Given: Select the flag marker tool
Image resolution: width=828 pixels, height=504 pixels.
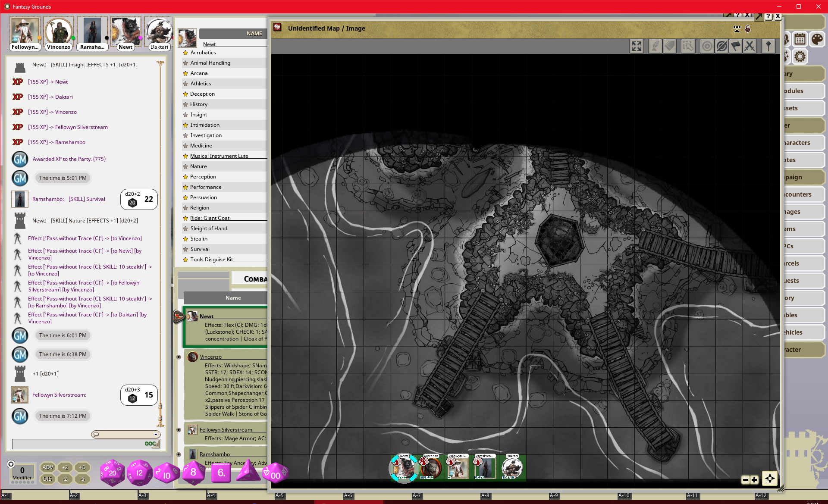Looking at the screenshot, I should [736, 47].
